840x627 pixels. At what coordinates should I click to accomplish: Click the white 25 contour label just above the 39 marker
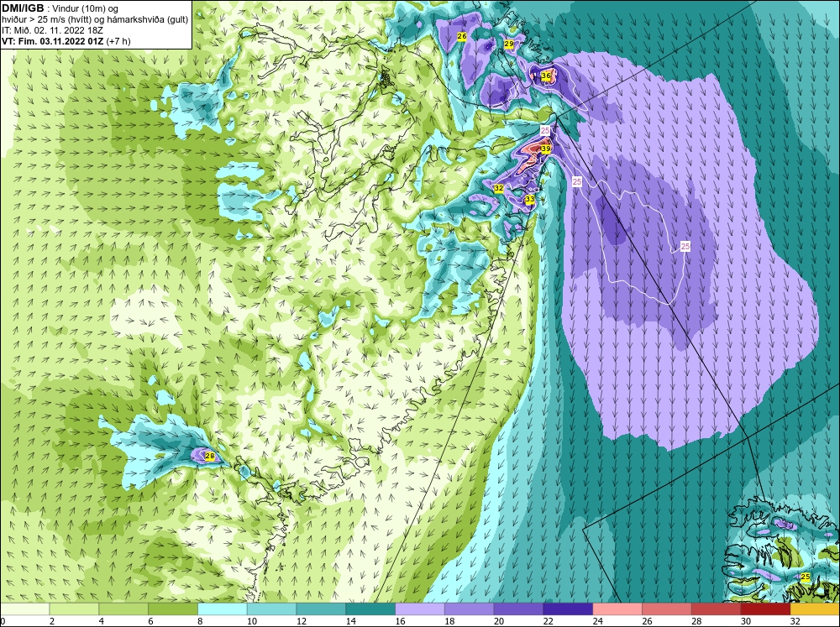tap(545, 131)
